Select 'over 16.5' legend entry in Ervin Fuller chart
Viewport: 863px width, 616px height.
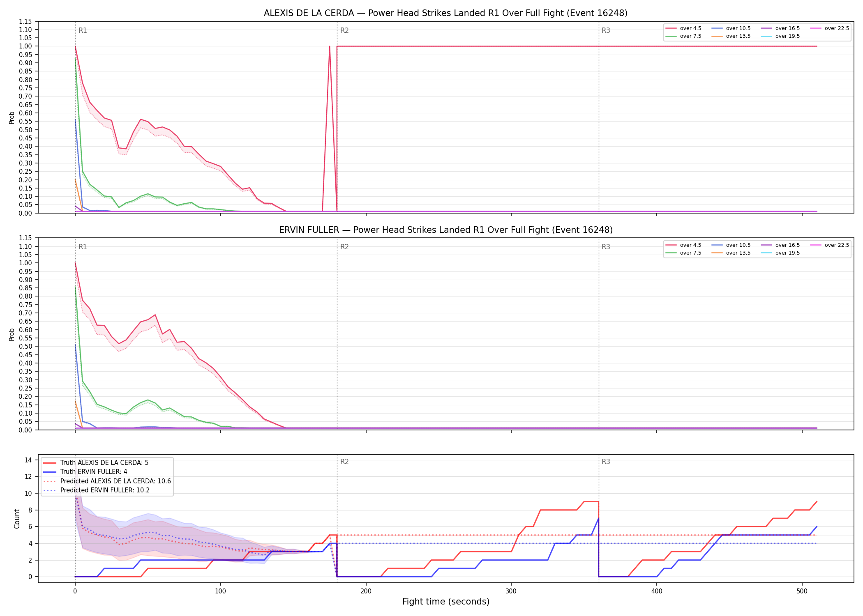(x=780, y=245)
